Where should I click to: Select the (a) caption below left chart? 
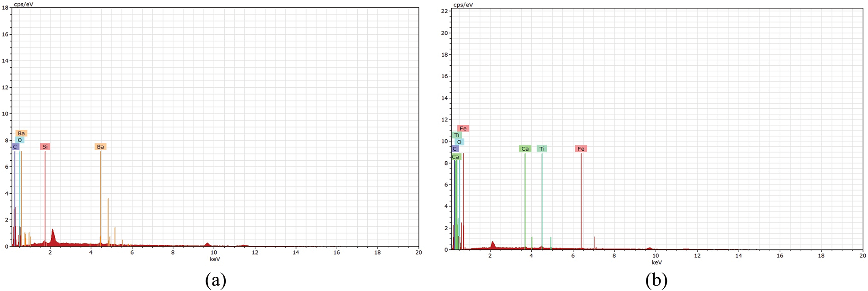(x=215, y=280)
